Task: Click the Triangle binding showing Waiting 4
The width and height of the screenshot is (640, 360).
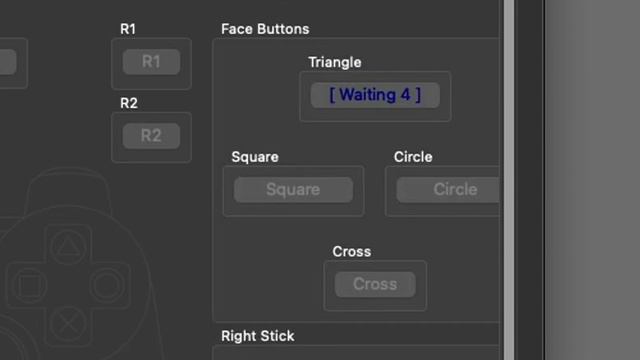Action: (x=375, y=95)
